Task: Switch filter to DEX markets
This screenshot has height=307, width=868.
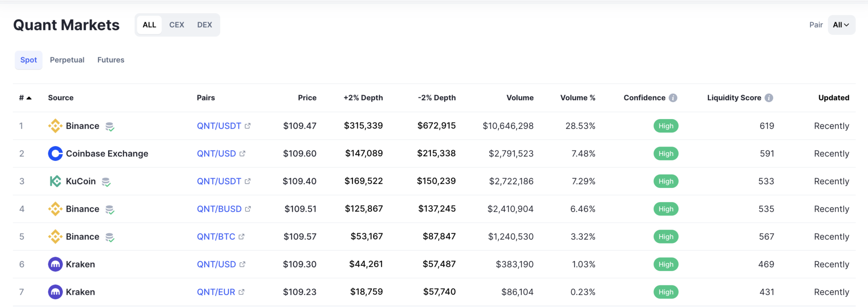Action: (x=204, y=25)
